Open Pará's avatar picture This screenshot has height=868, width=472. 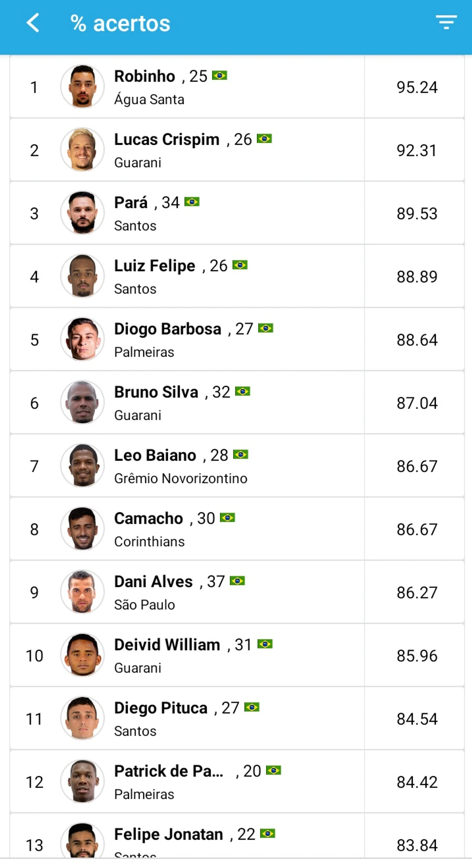coord(82,213)
